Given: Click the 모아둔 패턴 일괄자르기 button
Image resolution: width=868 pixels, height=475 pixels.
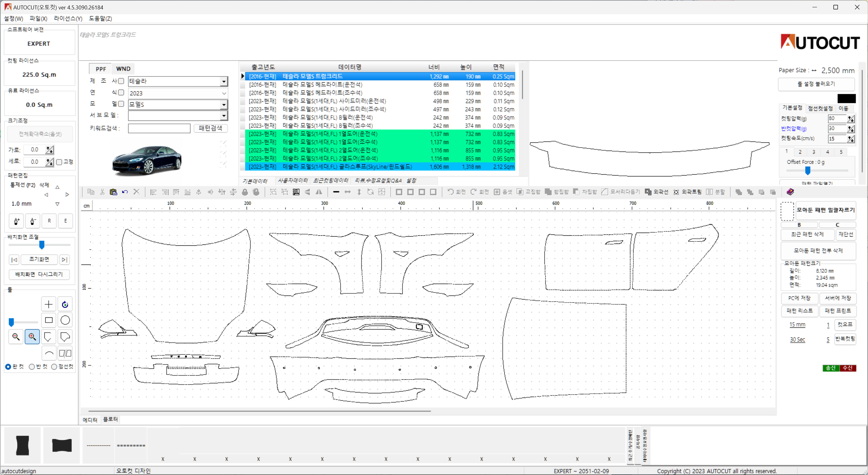Looking at the screenshot, I should tap(825, 210).
